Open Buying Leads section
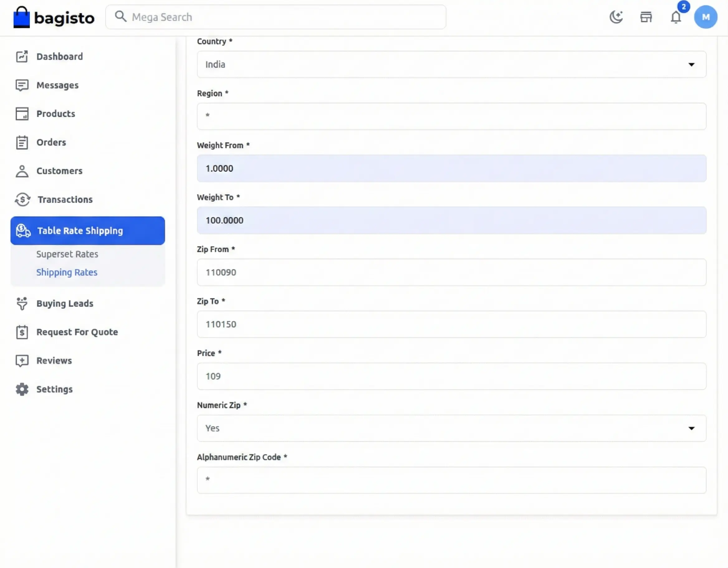This screenshot has width=728, height=568. point(65,304)
